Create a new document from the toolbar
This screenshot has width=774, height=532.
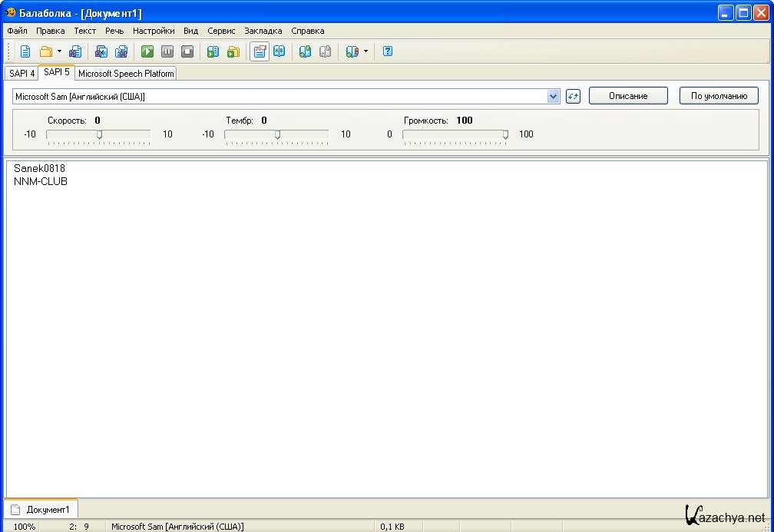pos(25,51)
